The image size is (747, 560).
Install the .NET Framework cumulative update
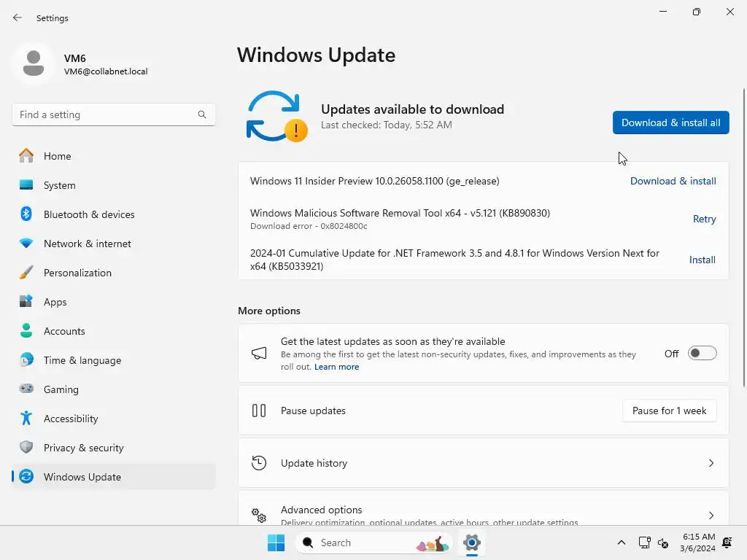pos(703,260)
